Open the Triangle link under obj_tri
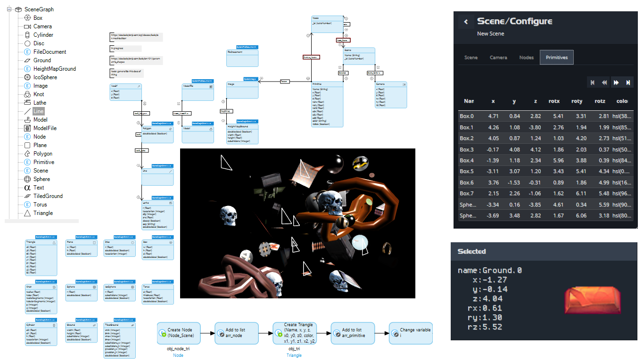Viewport: 644px width, 362px height. [x=294, y=355]
